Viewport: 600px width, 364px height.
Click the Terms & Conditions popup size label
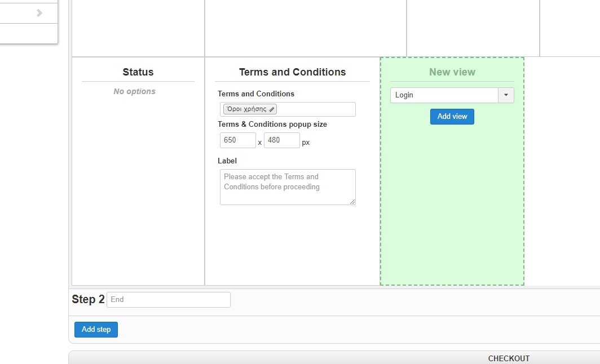(x=272, y=124)
